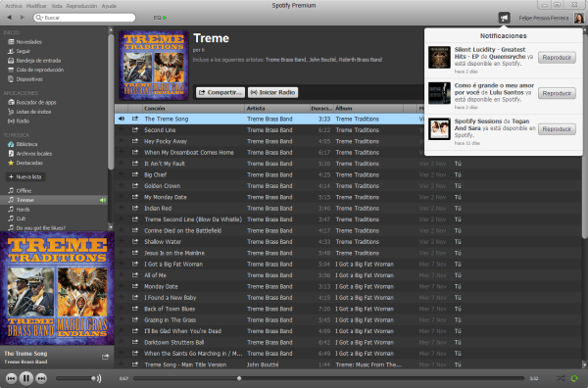Toggle repeat mode
This screenshot has width=588, height=388.
tap(574, 378)
